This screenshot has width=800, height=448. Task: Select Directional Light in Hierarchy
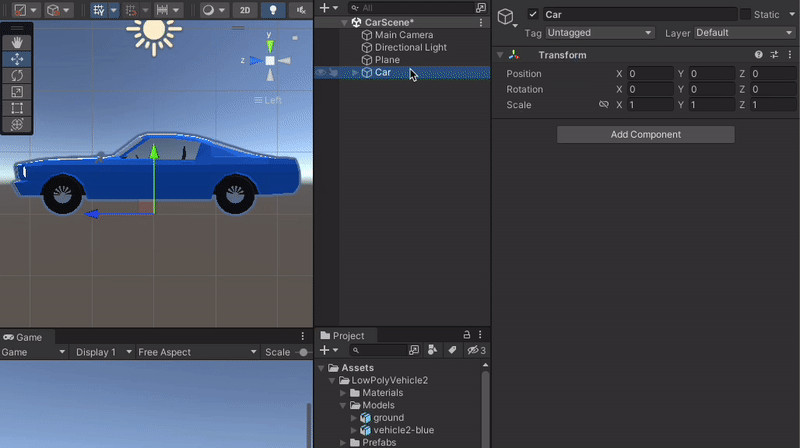pos(411,47)
